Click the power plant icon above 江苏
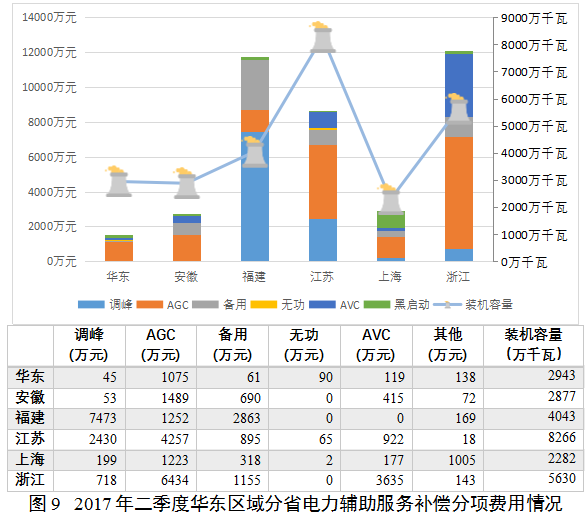 click(322, 37)
